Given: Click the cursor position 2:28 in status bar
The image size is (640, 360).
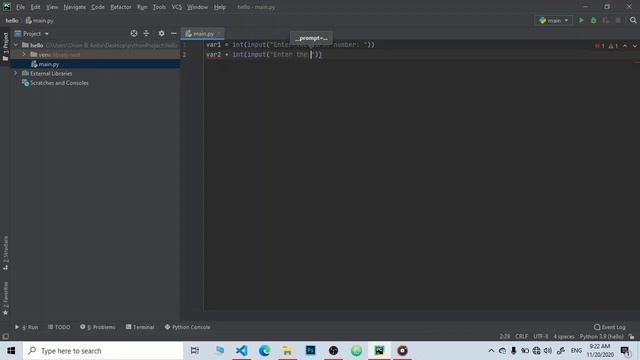Looking at the screenshot, I should 504,336.
